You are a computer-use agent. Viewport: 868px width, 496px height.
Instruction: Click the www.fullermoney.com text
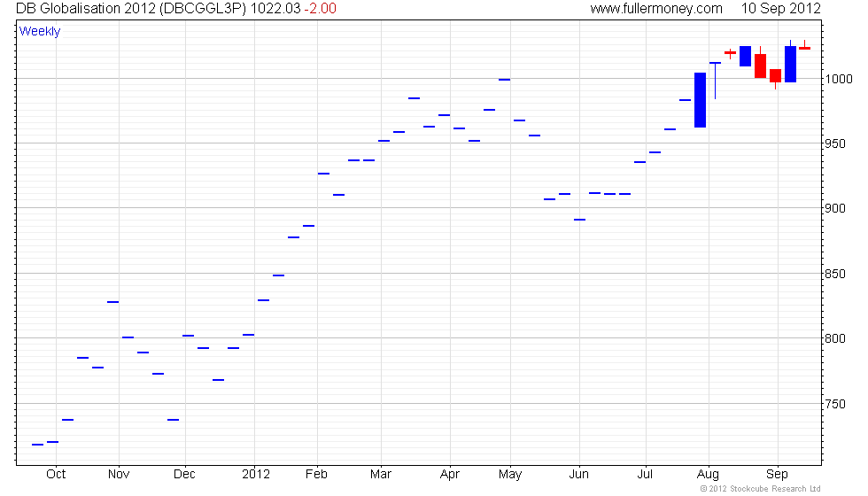coord(656,8)
